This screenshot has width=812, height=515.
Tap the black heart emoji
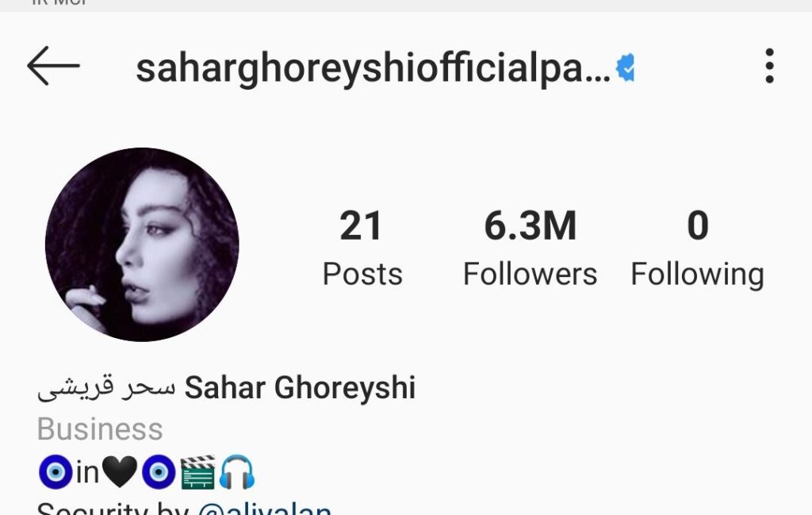(x=120, y=472)
